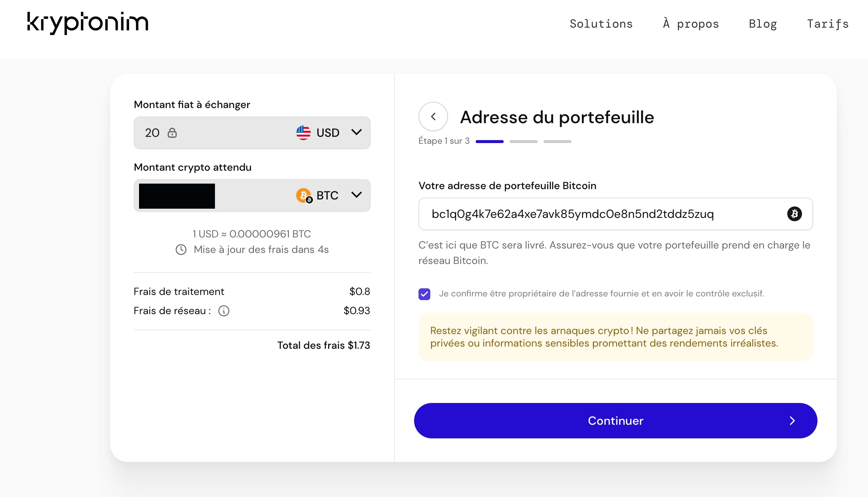This screenshot has width=868, height=497.
Task: Open the BTC crypto dropdown
Action: (x=329, y=195)
